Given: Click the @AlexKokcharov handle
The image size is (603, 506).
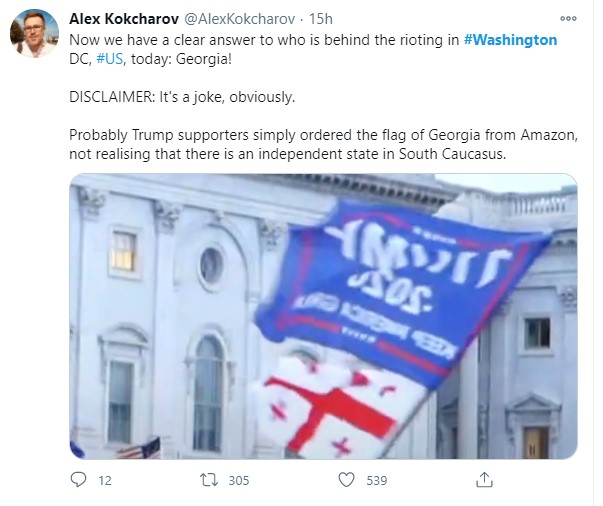Looking at the screenshot, I should [x=240, y=19].
